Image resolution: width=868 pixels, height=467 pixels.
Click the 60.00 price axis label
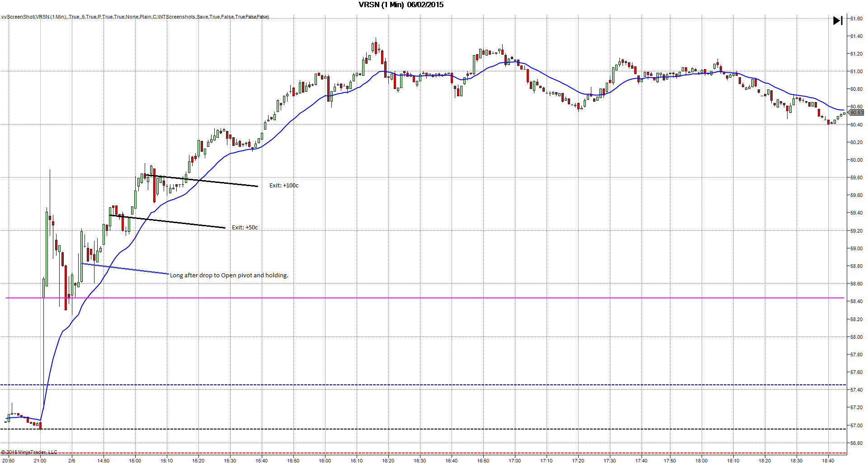(856, 160)
